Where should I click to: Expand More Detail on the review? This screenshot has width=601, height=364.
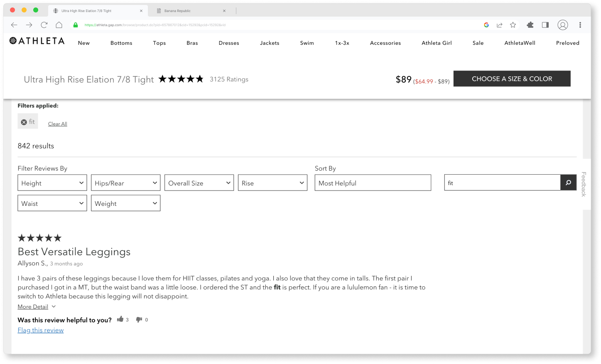point(37,307)
